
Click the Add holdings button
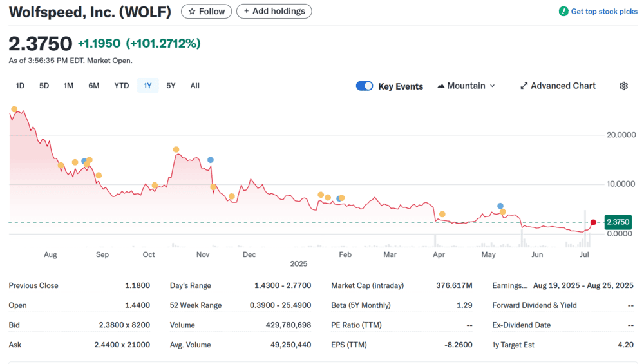274,11
